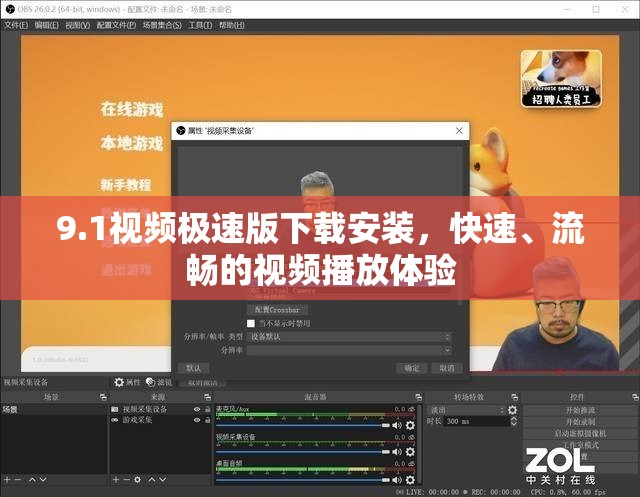This screenshot has width=640, height=497.
Task: Move scene up with arrow icon
Action: (33, 479)
